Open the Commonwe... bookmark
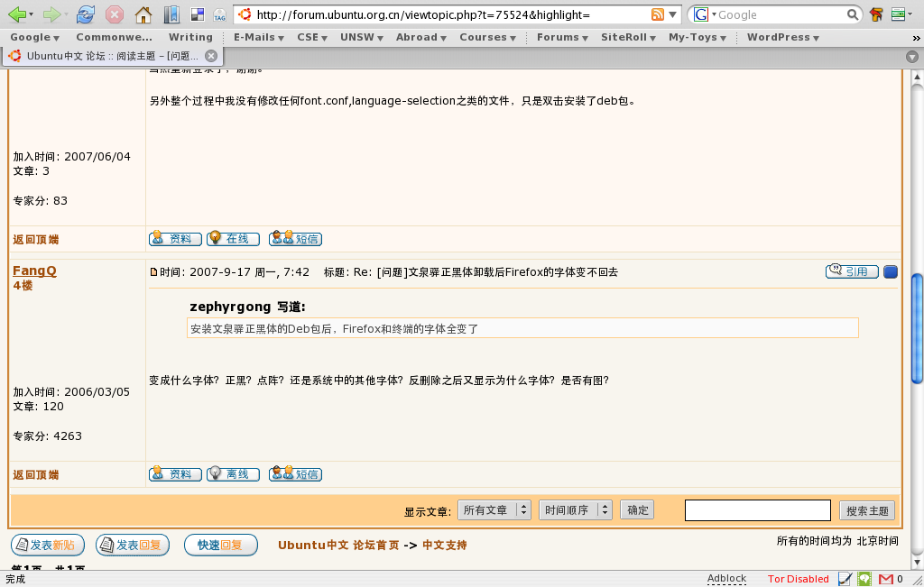Viewport: 924px width, 587px height. pos(114,37)
